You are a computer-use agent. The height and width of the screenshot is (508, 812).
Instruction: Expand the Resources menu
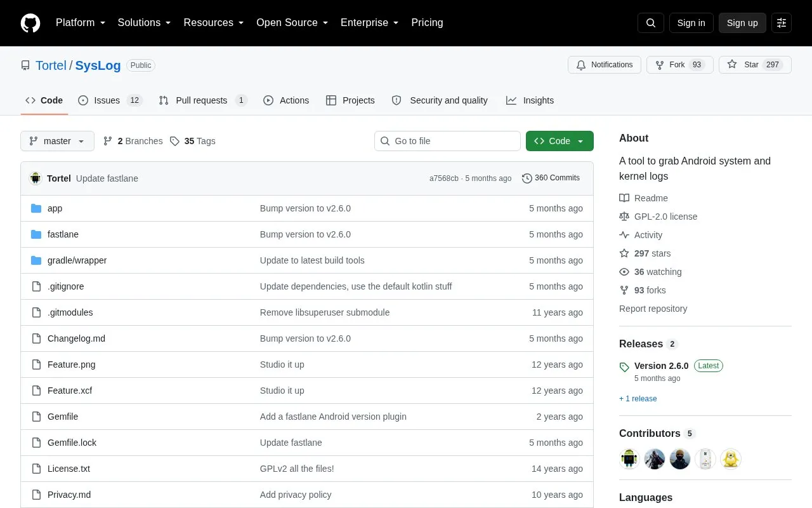click(214, 23)
